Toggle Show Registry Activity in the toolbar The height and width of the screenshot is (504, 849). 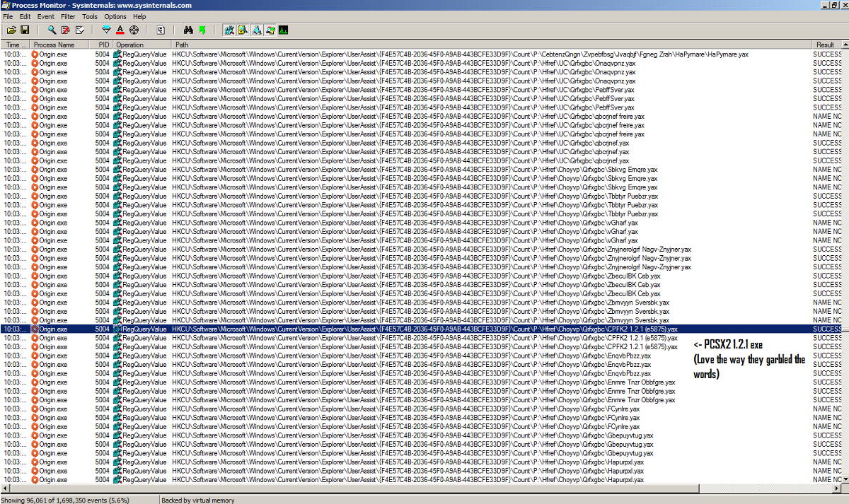click(229, 30)
